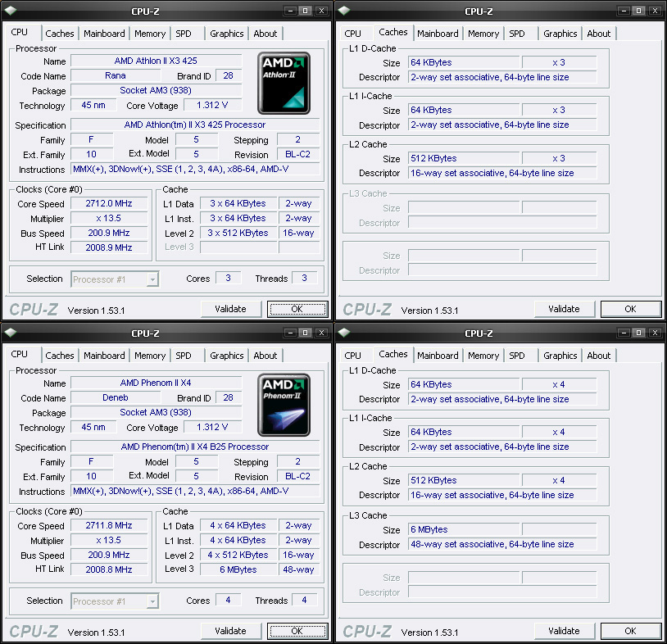Open About tab in Athlon CPU window
Viewport: 667px width, 644px height.
[265, 34]
